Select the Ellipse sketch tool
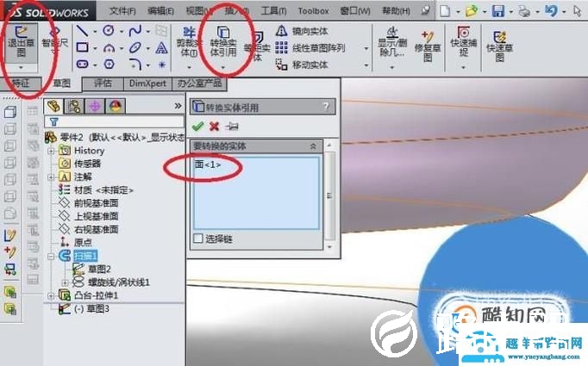 [x=134, y=47]
